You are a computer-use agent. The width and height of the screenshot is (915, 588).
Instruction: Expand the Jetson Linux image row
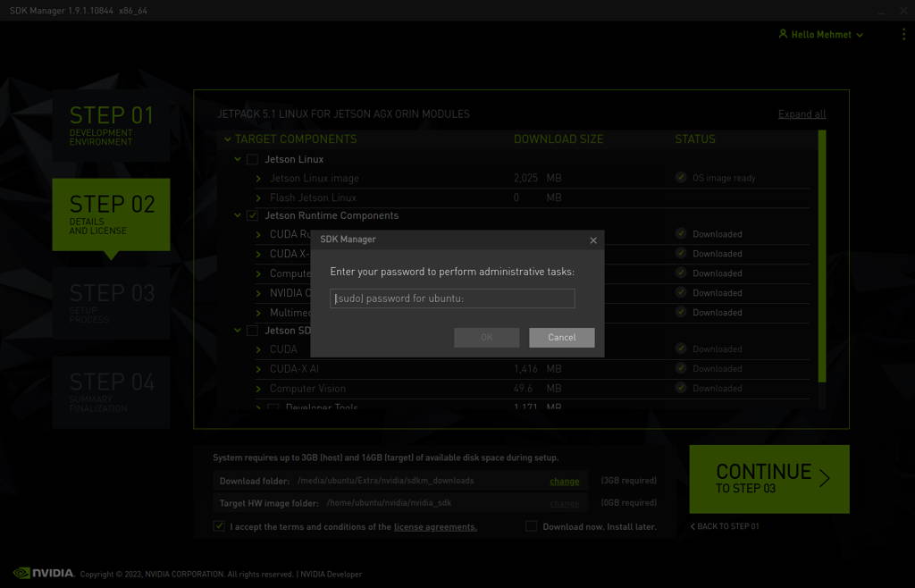coord(258,179)
